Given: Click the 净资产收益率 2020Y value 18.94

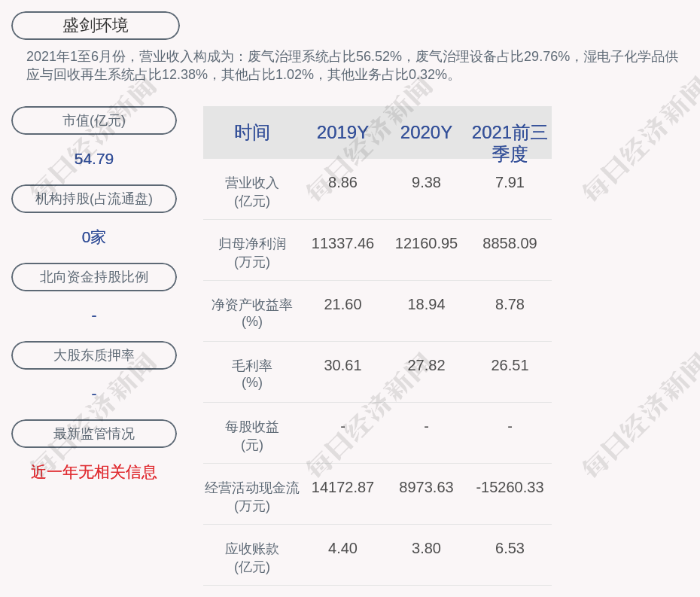Looking at the screenshot, I should pos(426,305).
